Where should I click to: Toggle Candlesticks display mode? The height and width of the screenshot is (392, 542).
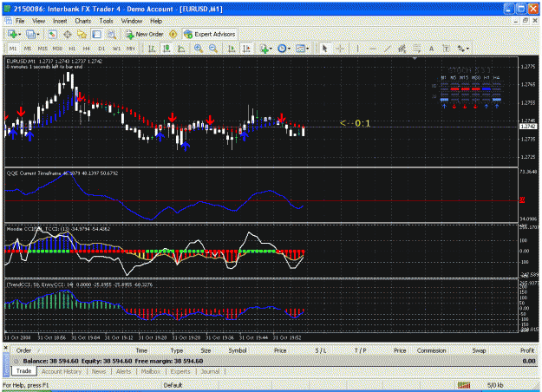point(167,49)
